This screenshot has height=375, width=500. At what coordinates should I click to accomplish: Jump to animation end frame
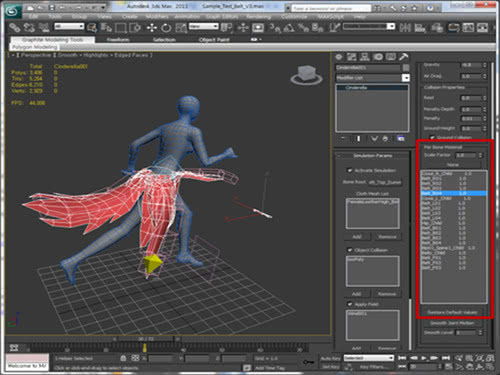tap(446, 358)
